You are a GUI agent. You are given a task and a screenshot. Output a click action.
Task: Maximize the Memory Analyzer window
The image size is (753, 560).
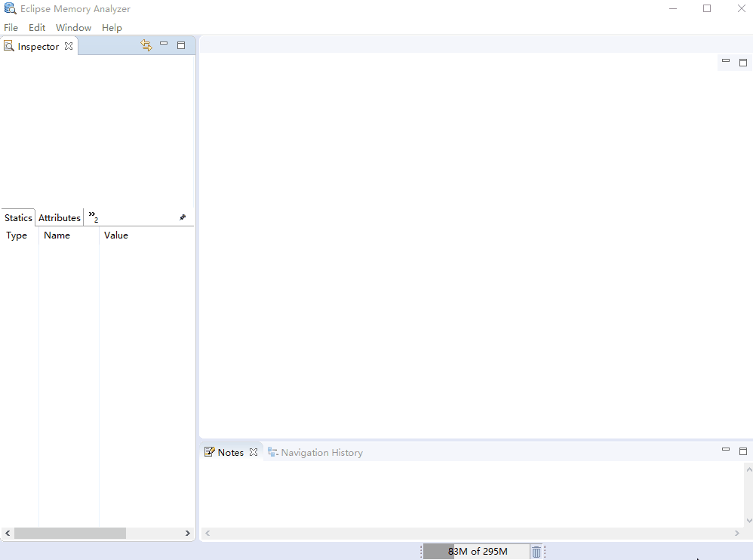coord(707,8)
